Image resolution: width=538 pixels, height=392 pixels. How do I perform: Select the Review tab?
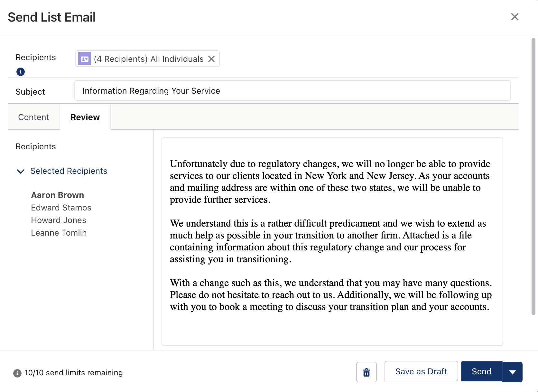(x=85, y=117)
